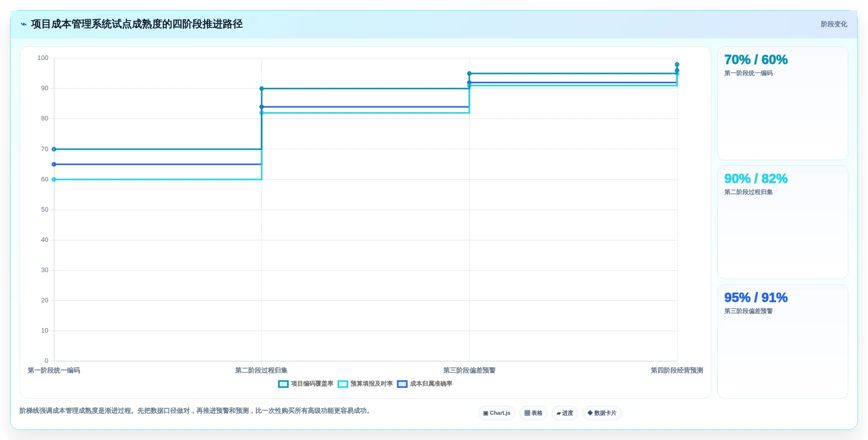Click the 表格 chip
Image resolution: width=868 pixels, height=440 pixels.
click(x=533, y=413)
